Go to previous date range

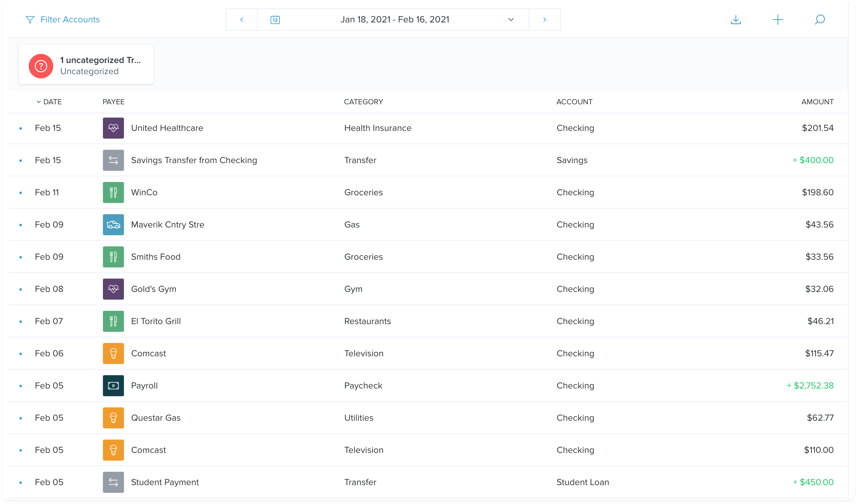242,20
